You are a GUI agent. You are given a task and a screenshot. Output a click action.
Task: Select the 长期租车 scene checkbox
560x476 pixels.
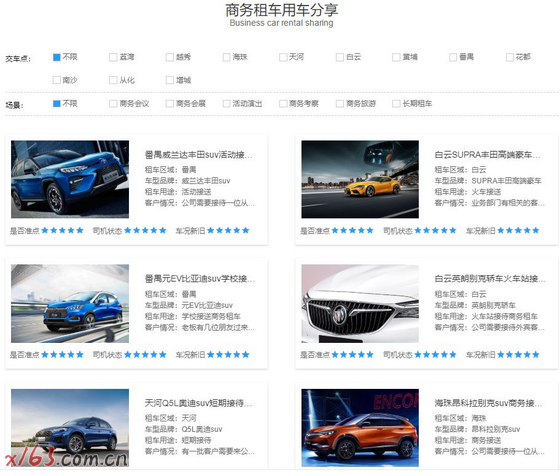[396, 104]
